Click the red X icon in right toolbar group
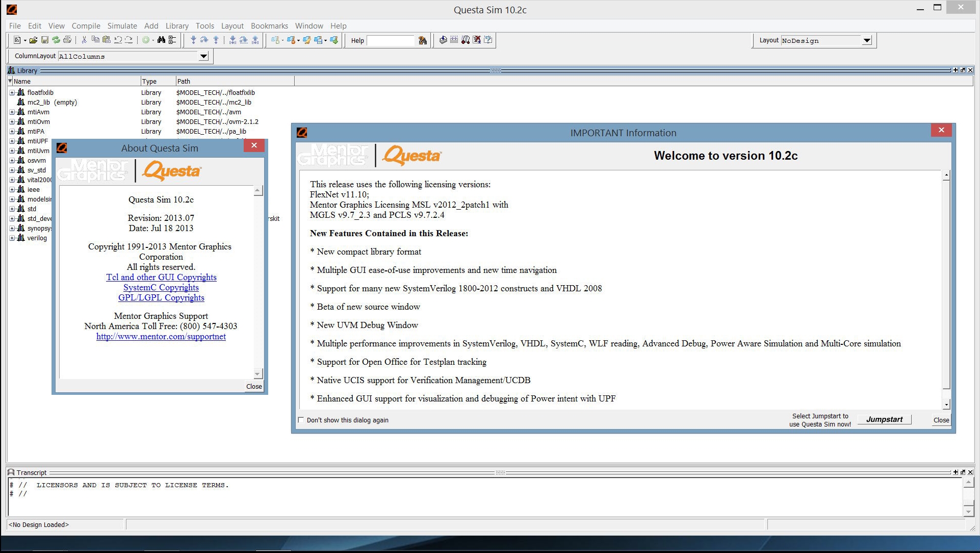Screen dimensions: 980x553 tap(477, 40)
